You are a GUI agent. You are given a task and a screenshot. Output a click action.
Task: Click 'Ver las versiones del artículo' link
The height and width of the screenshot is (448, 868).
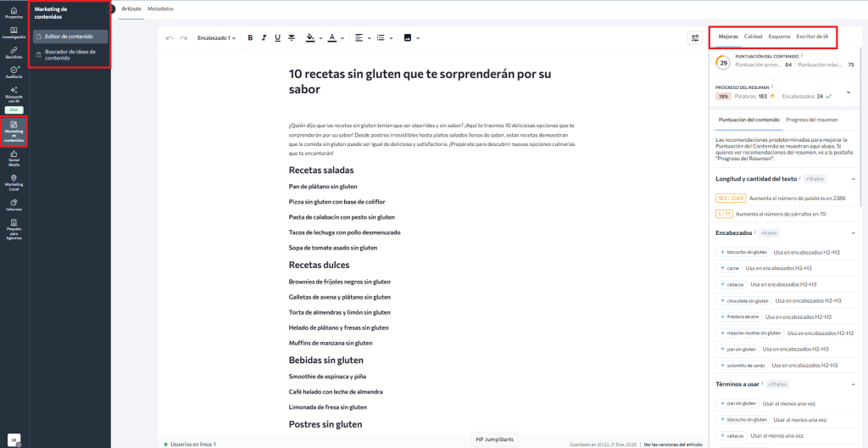coord(675,444)
